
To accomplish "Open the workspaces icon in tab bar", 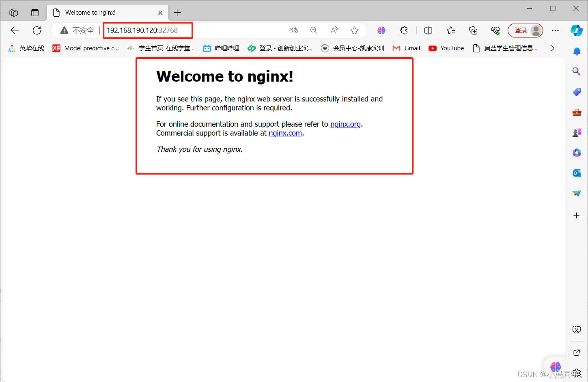I will [x=13, y=13].
